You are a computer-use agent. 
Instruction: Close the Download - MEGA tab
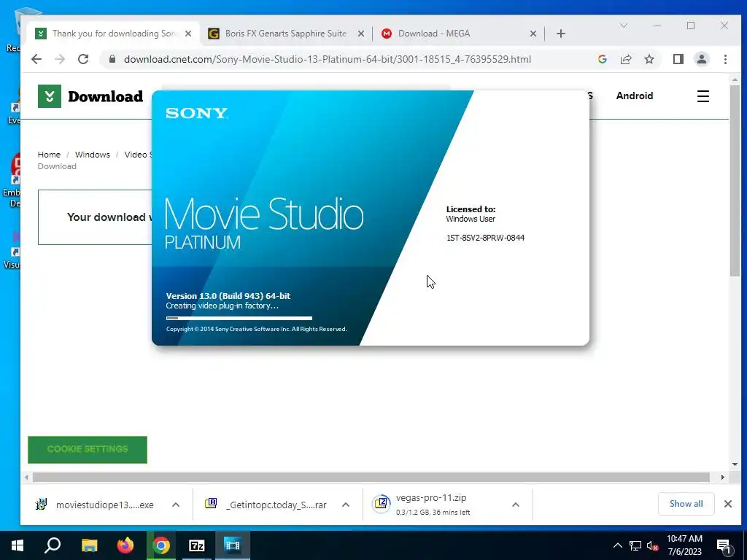(x=533, y=34)
